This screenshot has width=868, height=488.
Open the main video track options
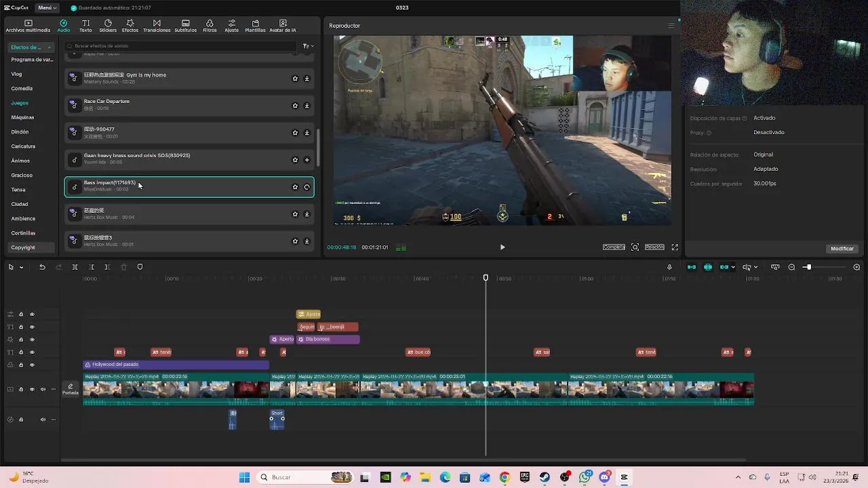pyautogui.click(x=54, y=390)
